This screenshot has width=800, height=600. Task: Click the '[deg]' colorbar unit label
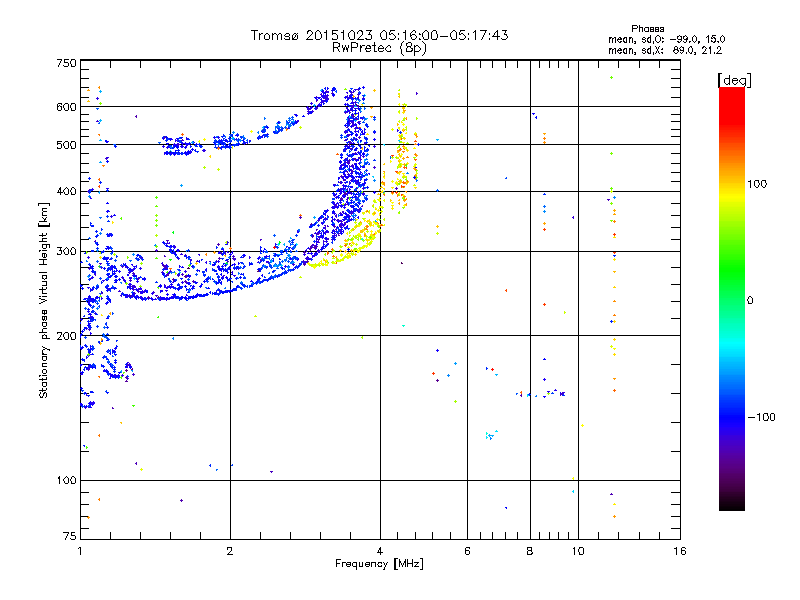(734, 80)
